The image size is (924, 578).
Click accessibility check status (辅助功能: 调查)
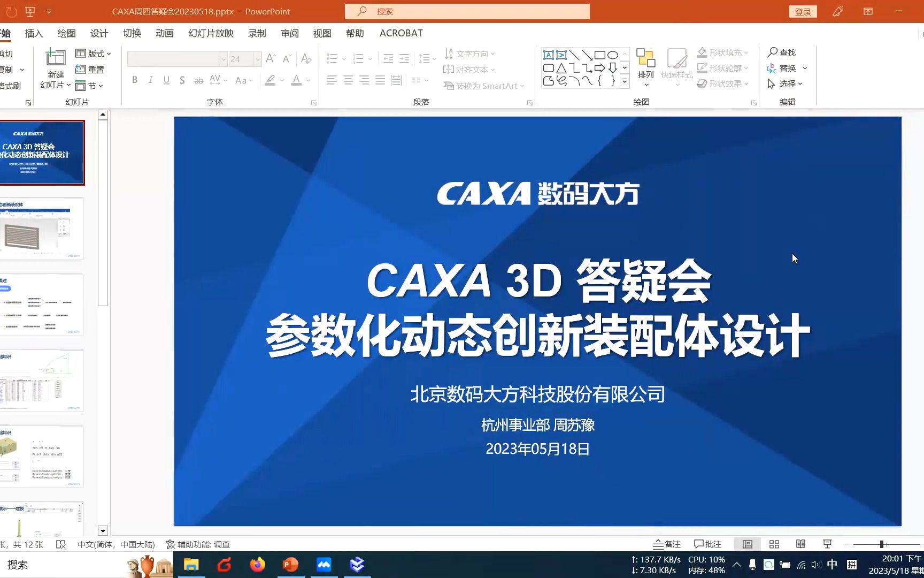click(198, 544)
